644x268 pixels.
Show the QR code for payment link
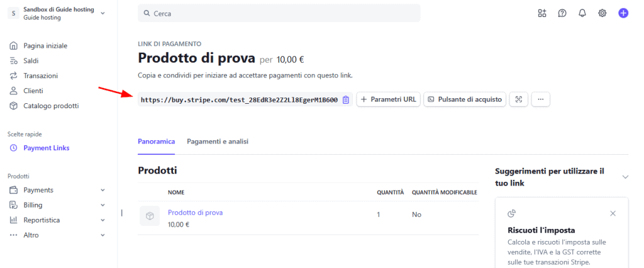pyautogui.click(x=519, y=99)
